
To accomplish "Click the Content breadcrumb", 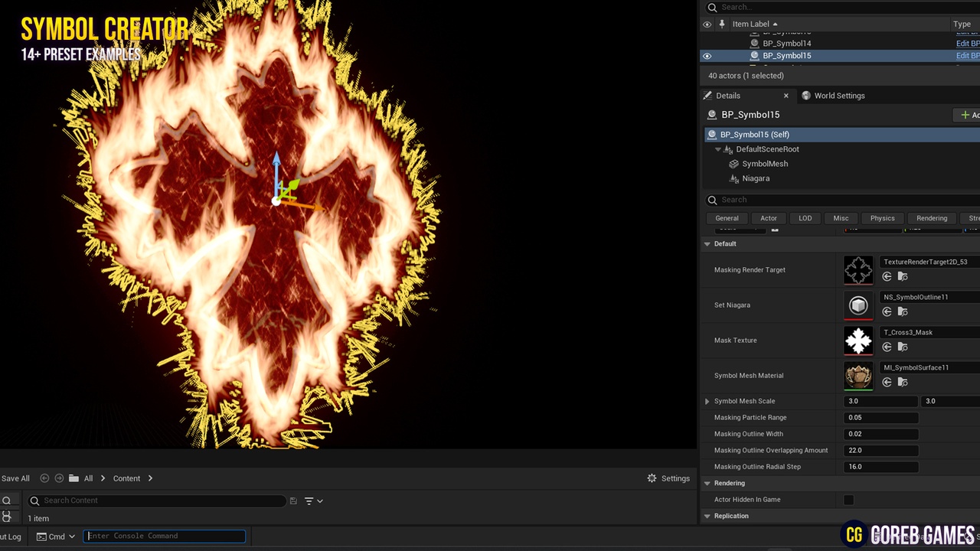I will tap(126, 478).
